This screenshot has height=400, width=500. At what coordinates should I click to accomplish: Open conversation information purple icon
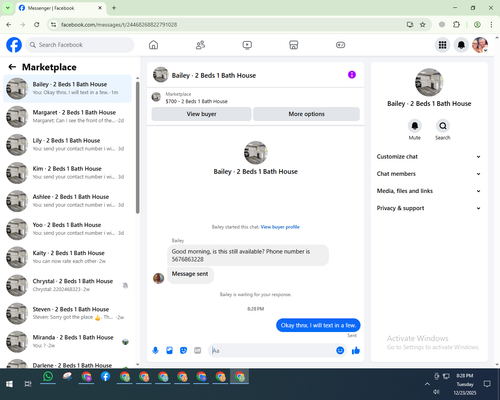pos(352,75)
